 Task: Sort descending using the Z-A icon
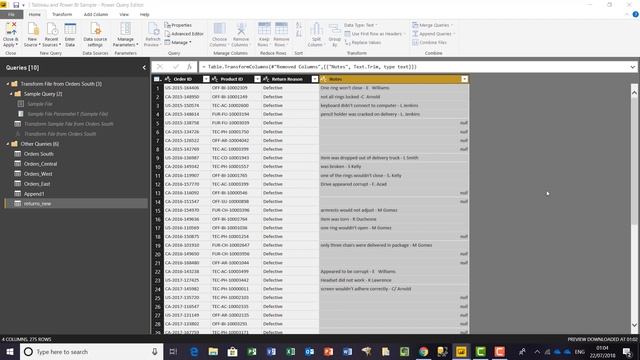pyautogui.click(x=299, y=34)
